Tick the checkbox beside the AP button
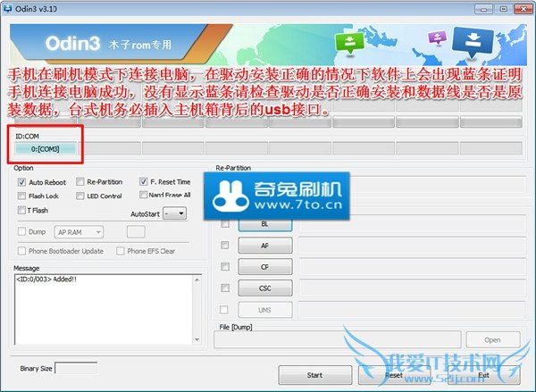The image size is (536, 392). click(225, 245)
